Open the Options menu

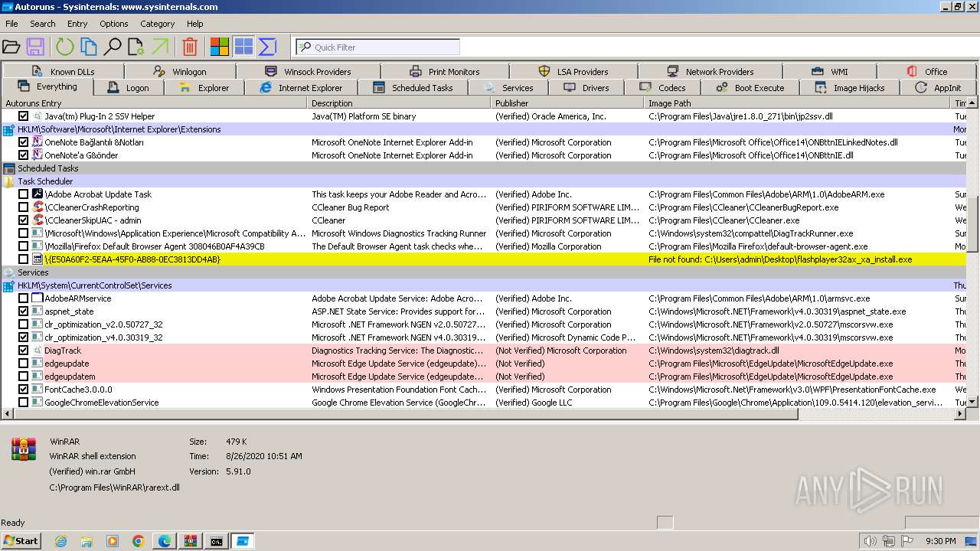pyautogui.click(x=114, y=24)
